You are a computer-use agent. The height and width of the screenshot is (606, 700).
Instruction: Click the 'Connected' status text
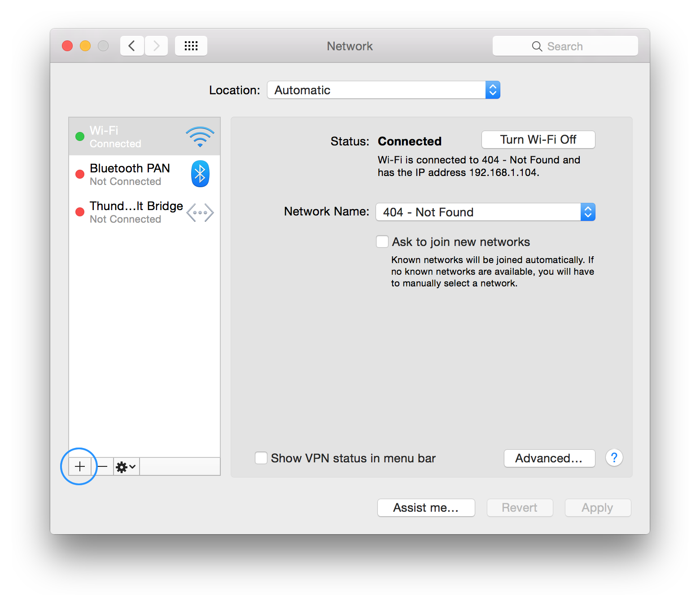click(410, 141)
